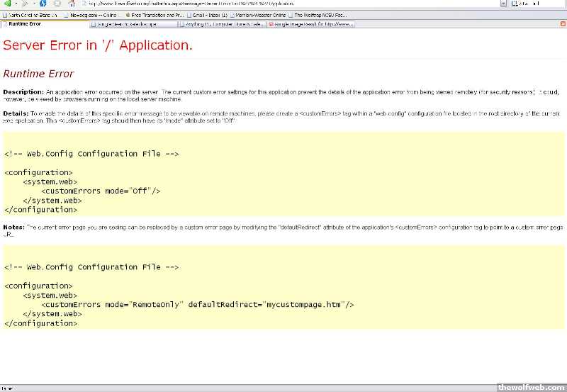This screenshot has width=567, height=392.
Task: Click the search engine icon in search box
Action: 515,4
